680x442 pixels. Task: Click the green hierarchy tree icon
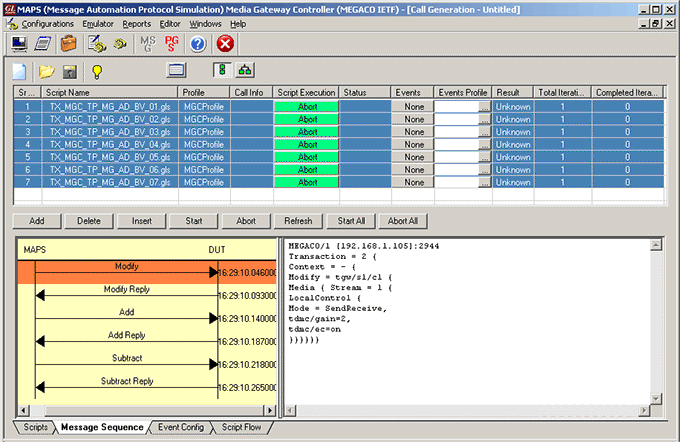pos(245,70)
